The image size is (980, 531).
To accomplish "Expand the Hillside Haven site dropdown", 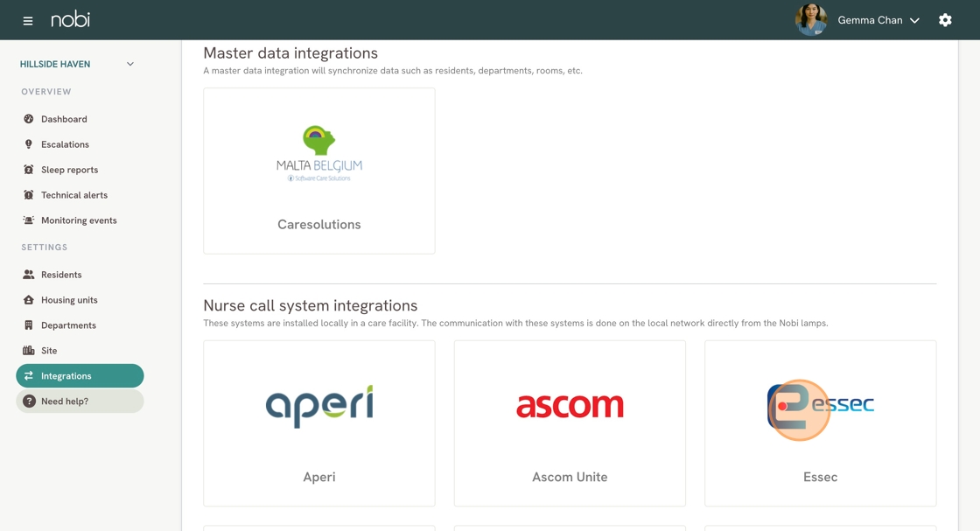I will [130, 64].
